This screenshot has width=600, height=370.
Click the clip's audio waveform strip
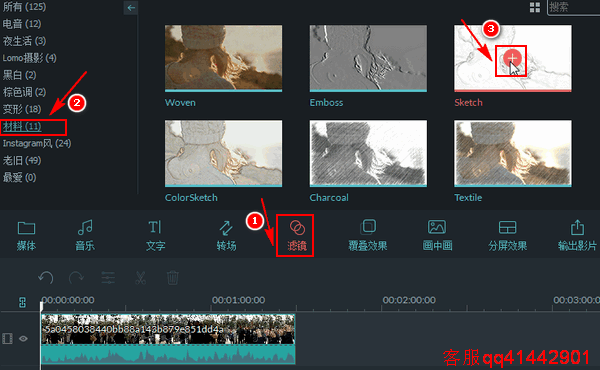[x=168, y=354]
